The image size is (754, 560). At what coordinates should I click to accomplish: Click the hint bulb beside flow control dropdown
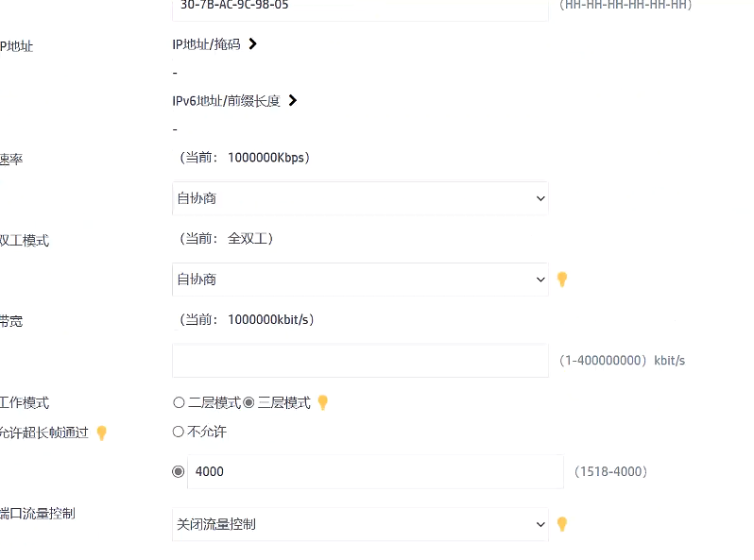click(561, 524)
